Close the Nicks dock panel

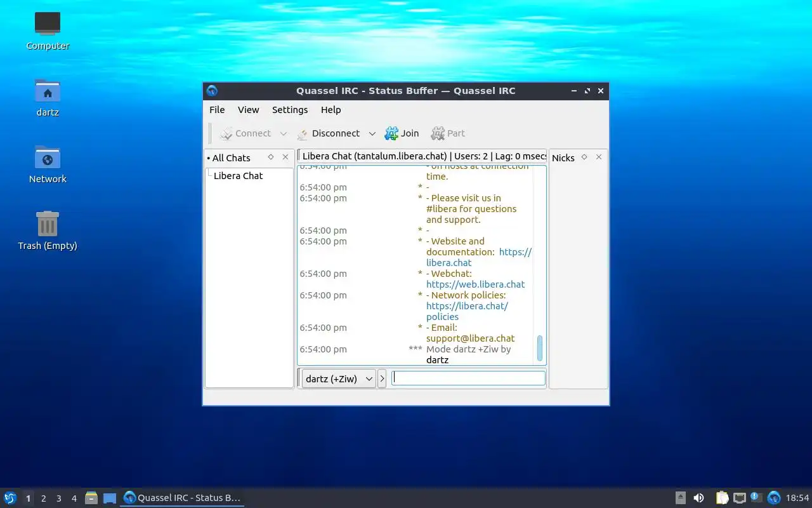pyautogui.click(x=598, y=157)
